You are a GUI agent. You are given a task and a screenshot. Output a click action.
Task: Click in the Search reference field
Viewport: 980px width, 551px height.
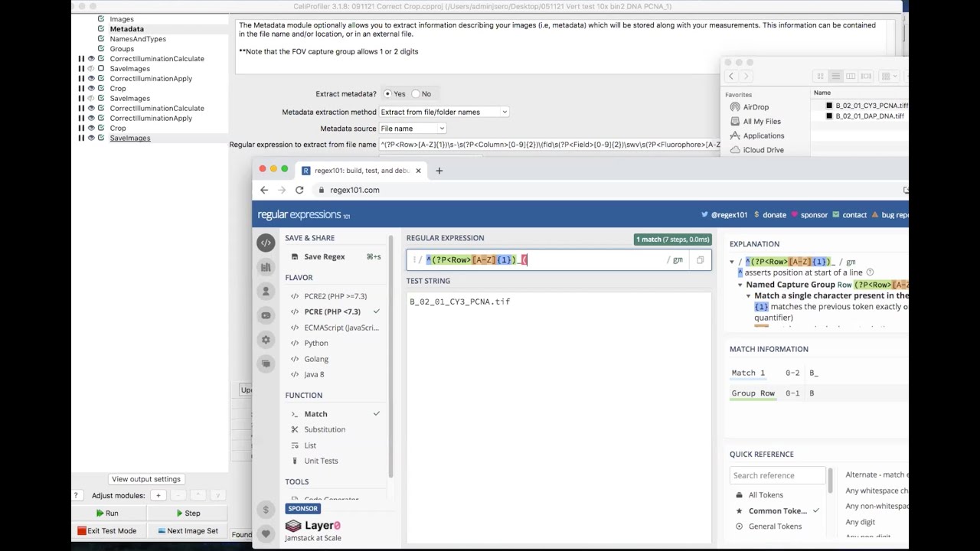(778, 475)
